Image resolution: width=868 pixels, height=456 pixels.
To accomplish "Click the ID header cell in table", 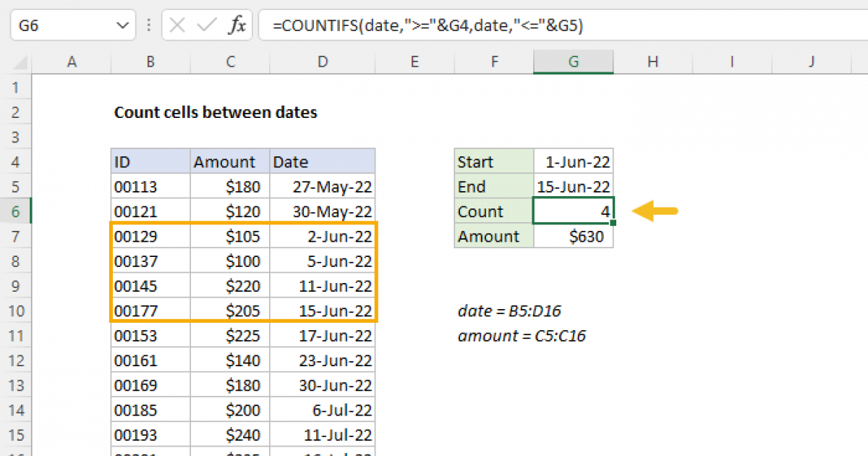I will point(150,162).
